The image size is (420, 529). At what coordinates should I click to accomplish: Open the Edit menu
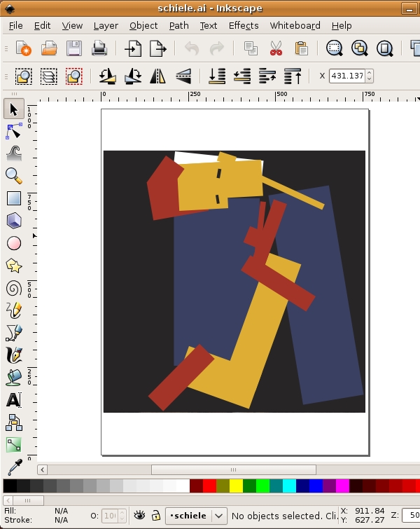pos(42,26)
